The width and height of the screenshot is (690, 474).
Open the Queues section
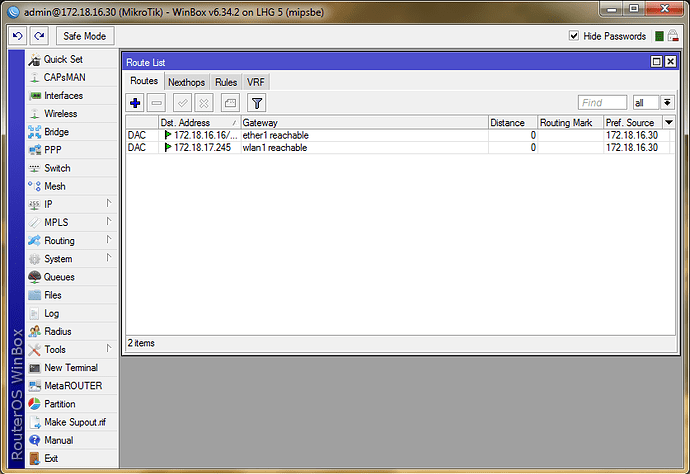(x=58, y=277)
